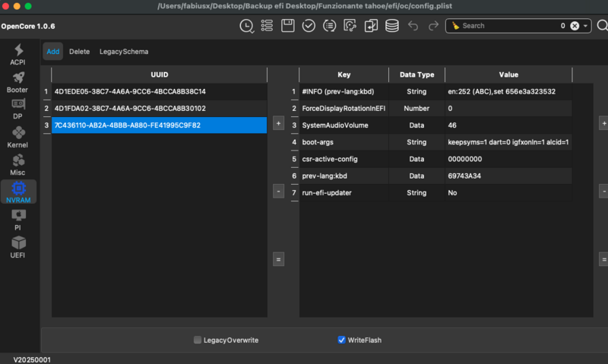
Task: Click the plus button beside UUID list
Action: pos(278,122)
